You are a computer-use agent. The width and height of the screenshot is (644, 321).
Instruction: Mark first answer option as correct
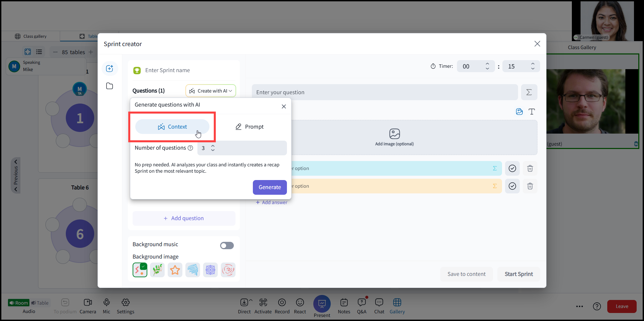click(512, 168)
